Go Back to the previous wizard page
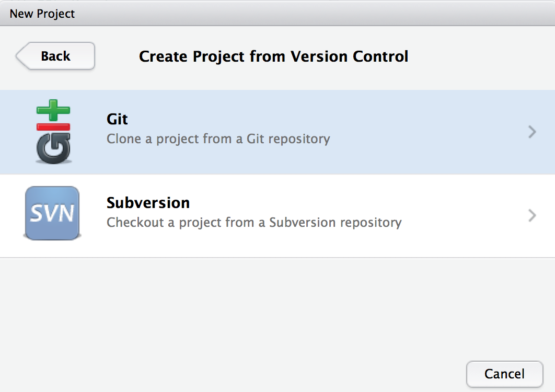The height and width of the screenshot is (392, 555). pyautogui.click(x=55, y=56)
